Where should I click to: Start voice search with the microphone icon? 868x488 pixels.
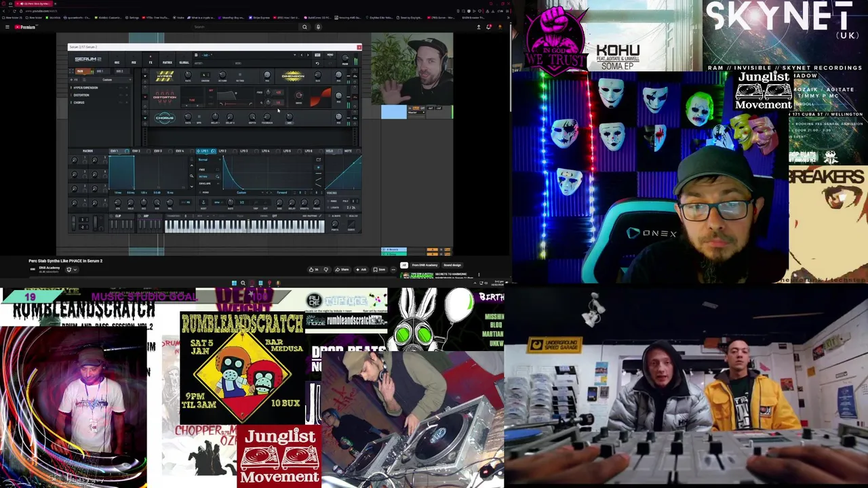(318, 27)
